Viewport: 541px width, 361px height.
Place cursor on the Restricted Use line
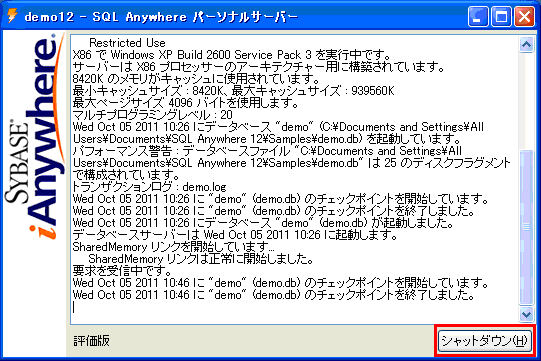127,43
